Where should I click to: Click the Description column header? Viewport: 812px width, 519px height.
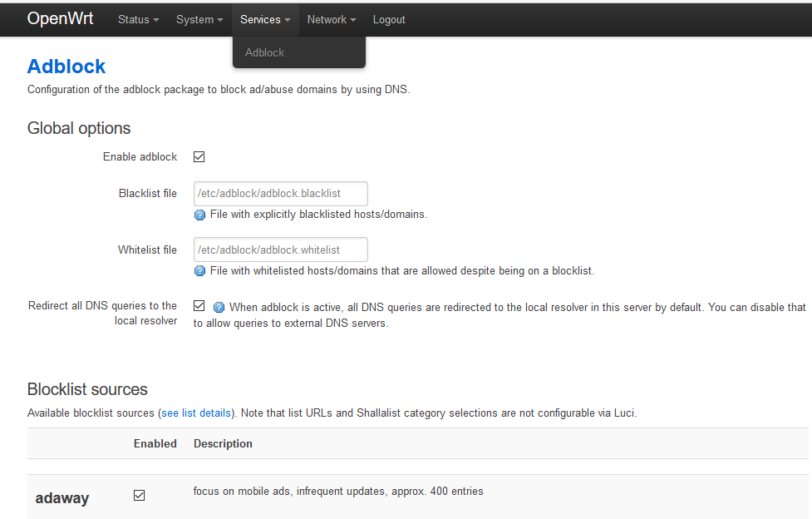tap(223, 444)
